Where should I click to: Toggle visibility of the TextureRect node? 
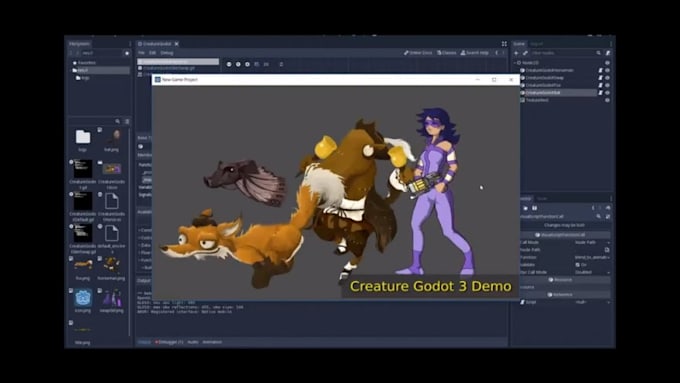(607, 100)
